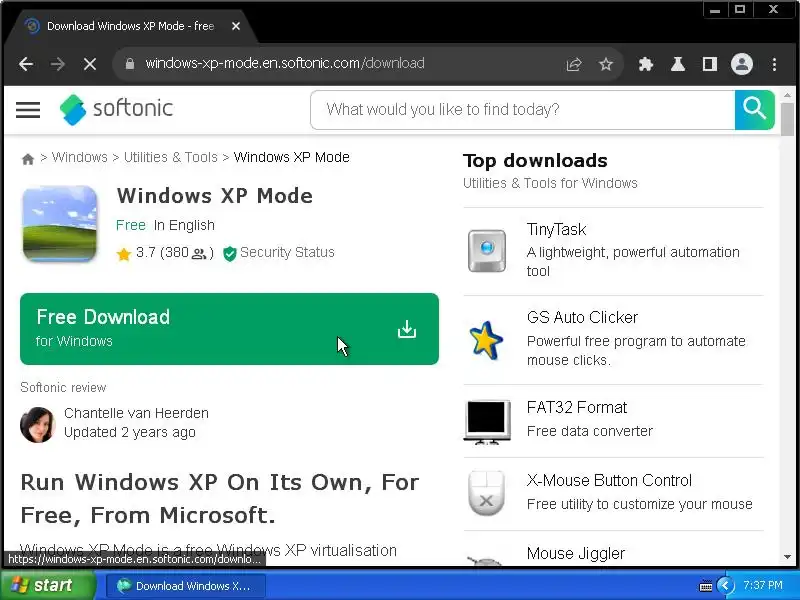
Task: Stop loading the page
Action: (x=90, y=64)
